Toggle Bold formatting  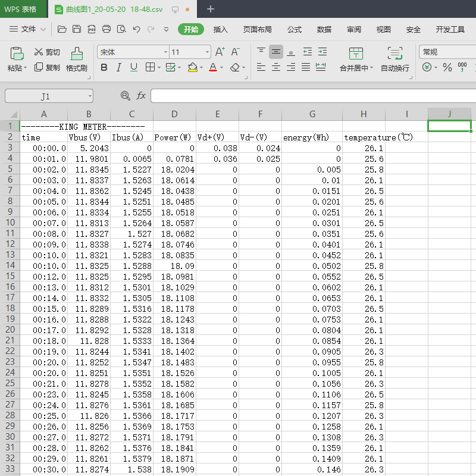[x=104, y=67]
